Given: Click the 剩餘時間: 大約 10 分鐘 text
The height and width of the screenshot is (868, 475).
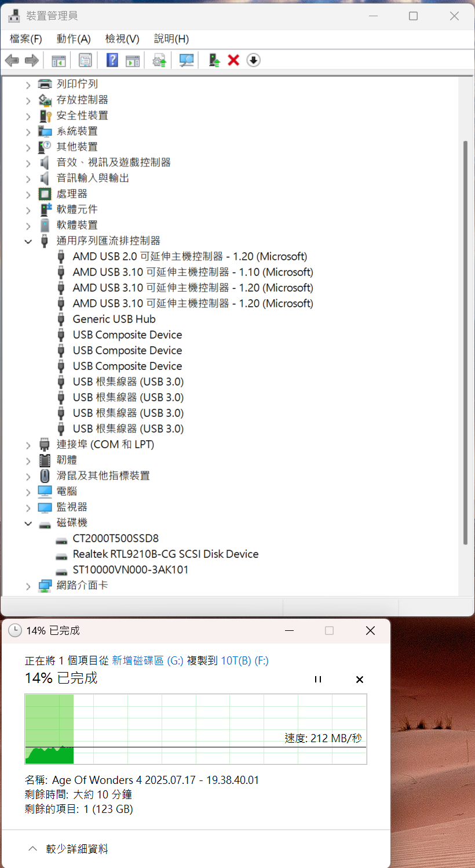Looking at the screenshot, I should (78, 794).
